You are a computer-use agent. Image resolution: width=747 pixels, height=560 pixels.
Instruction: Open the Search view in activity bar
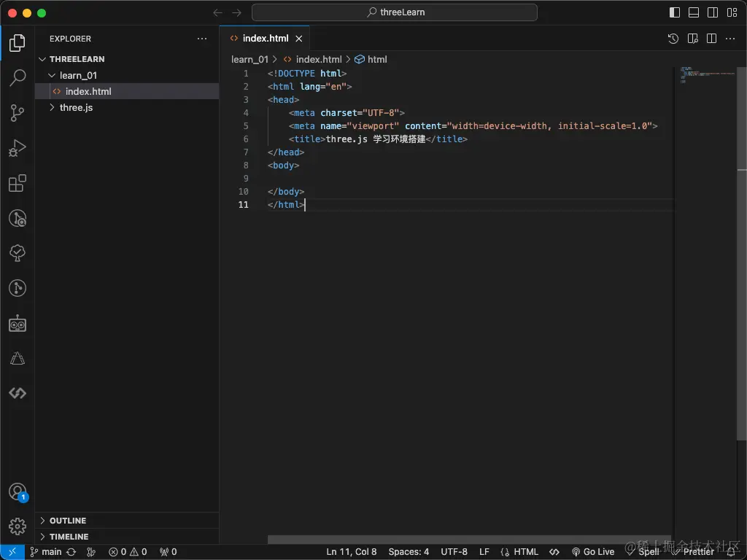tap(18, 77)
